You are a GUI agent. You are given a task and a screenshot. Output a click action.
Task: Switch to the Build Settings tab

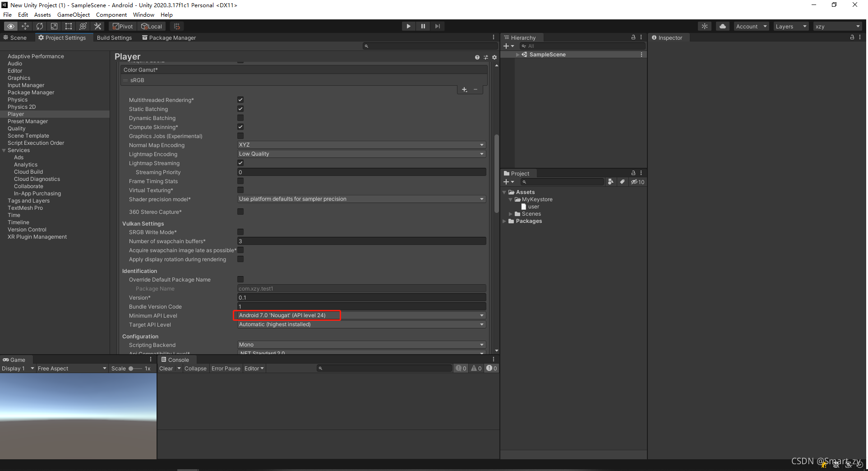click(x=114, y=37)
